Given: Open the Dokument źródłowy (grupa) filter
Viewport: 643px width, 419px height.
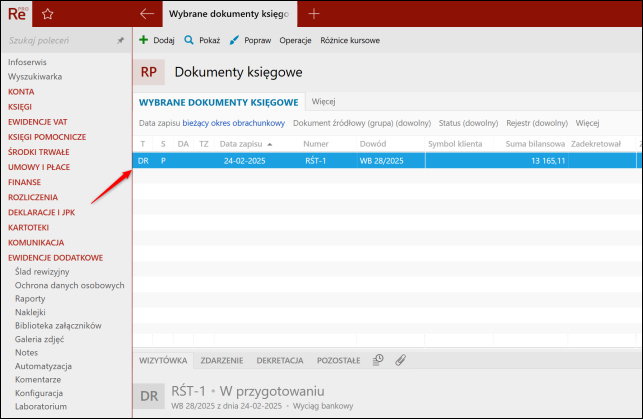Looking at the screenshot, I should (x=362, y=123).
